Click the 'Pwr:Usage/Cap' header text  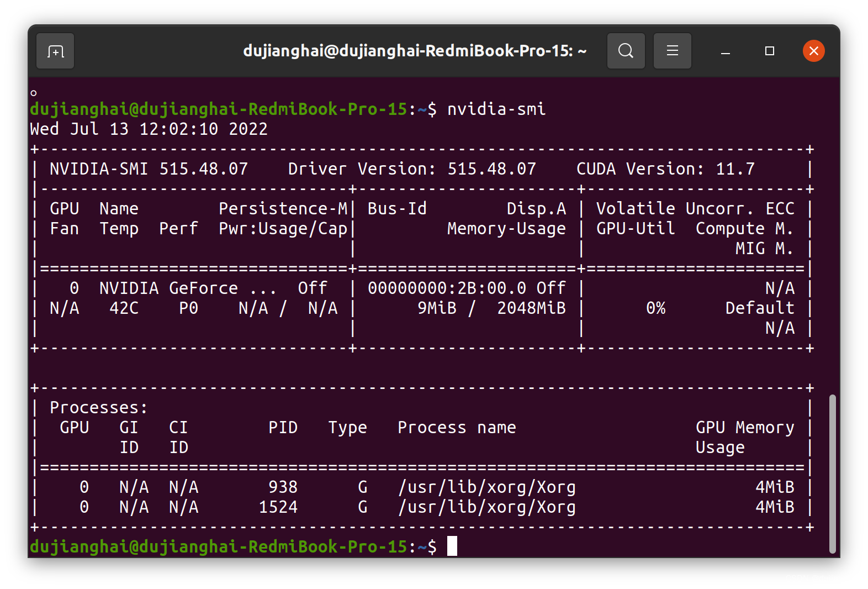[283, 228]
